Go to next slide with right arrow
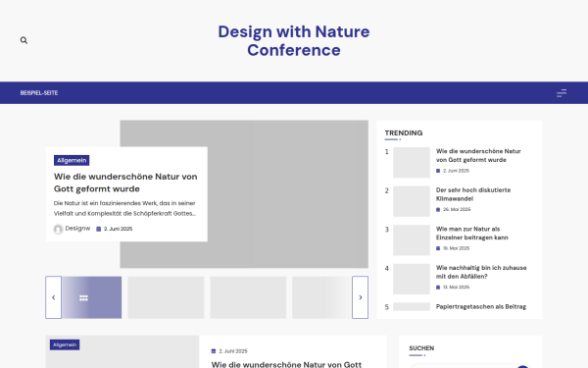Image resolution: width=588 pixels, height=368 pixels. coord(360,297)
